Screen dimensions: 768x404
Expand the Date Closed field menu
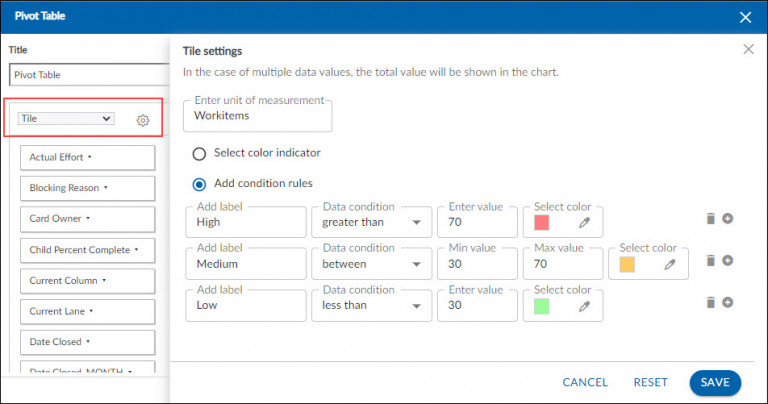click(87, 342)
